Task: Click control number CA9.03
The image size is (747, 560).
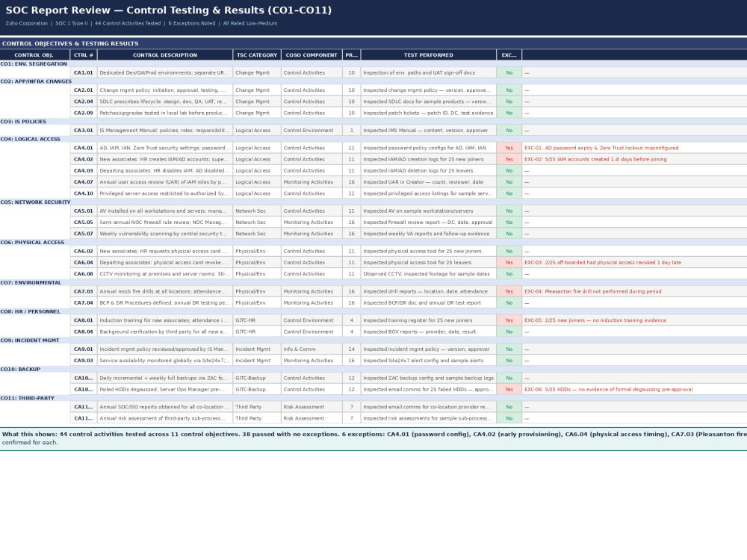Action: 84,361
